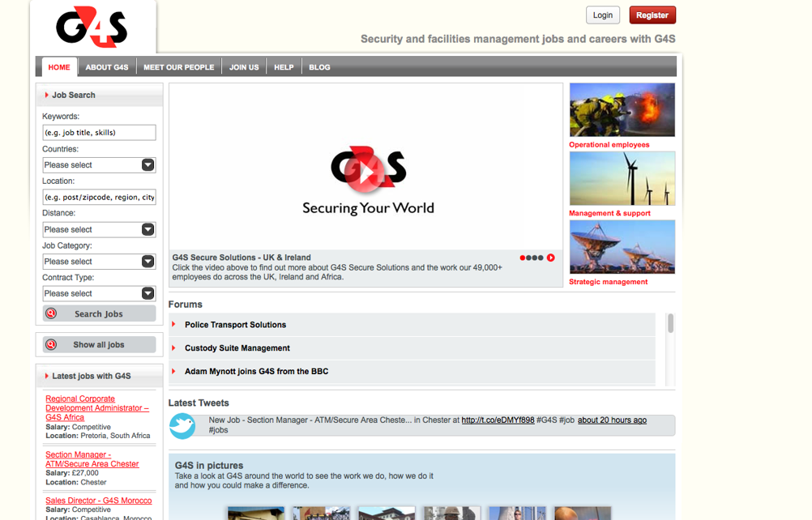This screenshot has height=520, width=812.
Task: Open the JOIN US menu item
Action: 244,67
